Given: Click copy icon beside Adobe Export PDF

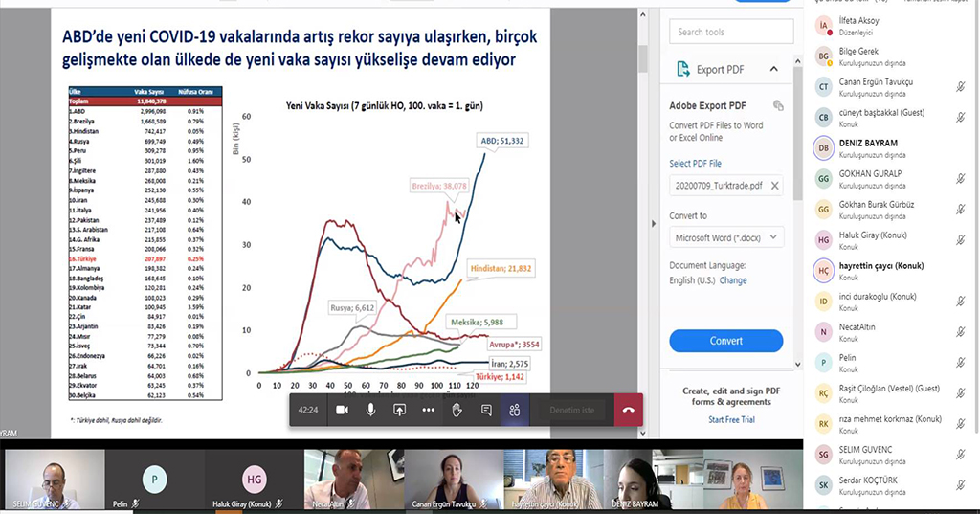Looking at the screenshot, I should coord(778,105).
